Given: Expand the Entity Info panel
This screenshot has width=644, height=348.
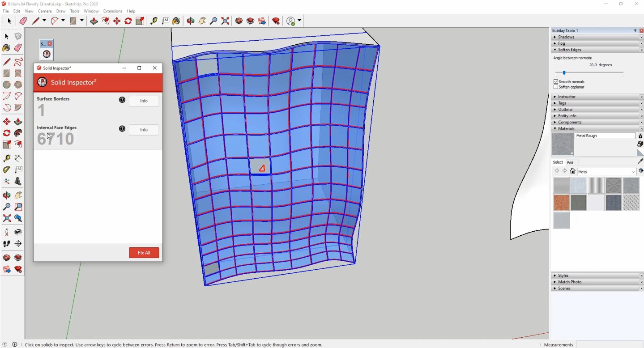Looking at the screenshot, I should [x=567, y=116].
